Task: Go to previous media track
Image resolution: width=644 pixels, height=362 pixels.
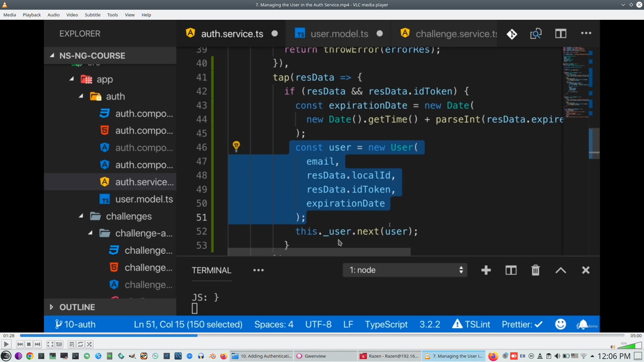Action: [20, 344]
